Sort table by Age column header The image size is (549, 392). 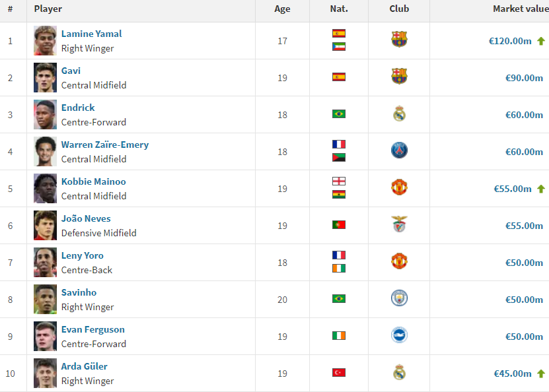coord(282,9)
